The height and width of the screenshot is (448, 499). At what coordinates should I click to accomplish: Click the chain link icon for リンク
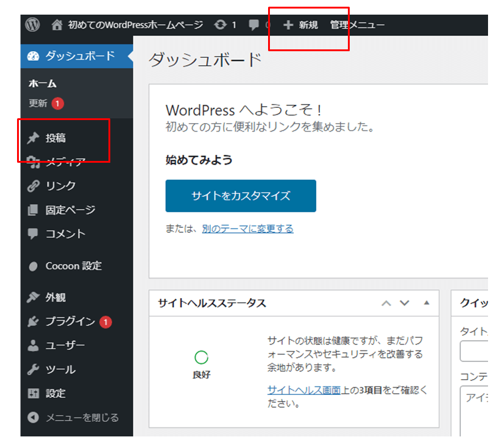tap(33, 186)
